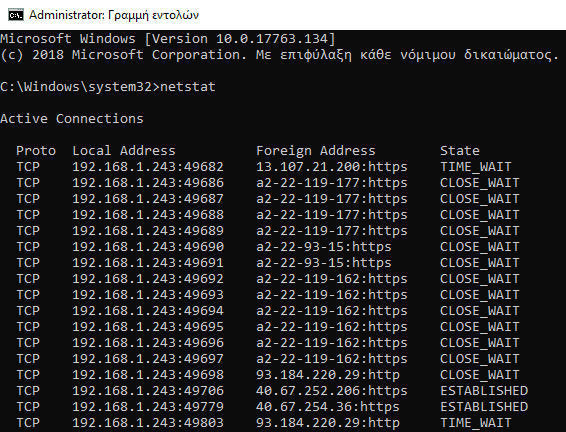This screenshot has width=566, height=432.
Task: Click the netstat command on the prompt line
Action: (188, 87)
